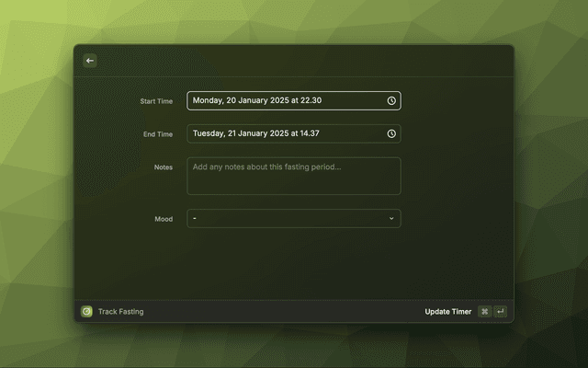
Task: Open the End Time clock picker icon
Action: click(391, 134)
